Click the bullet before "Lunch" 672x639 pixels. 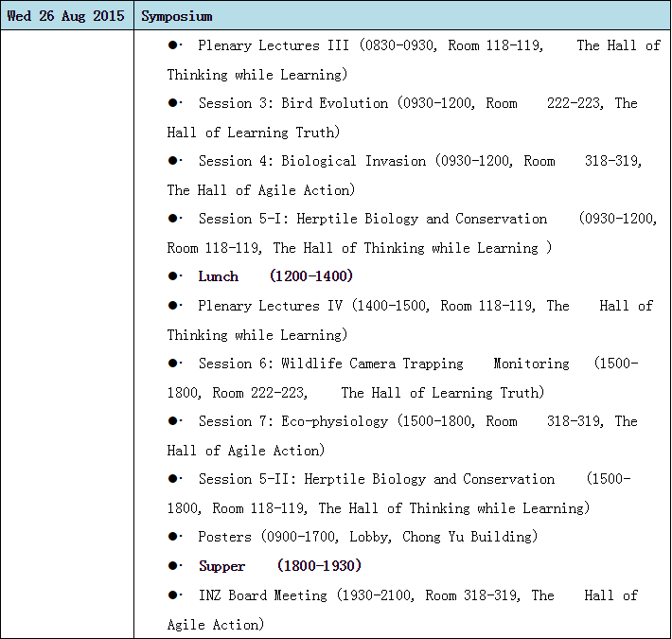tap(173, 276)
